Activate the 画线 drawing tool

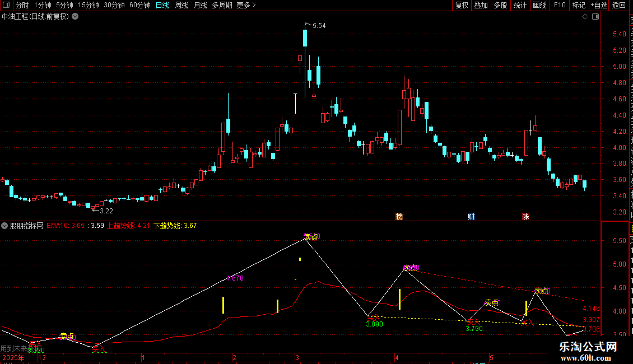(539, 5)
